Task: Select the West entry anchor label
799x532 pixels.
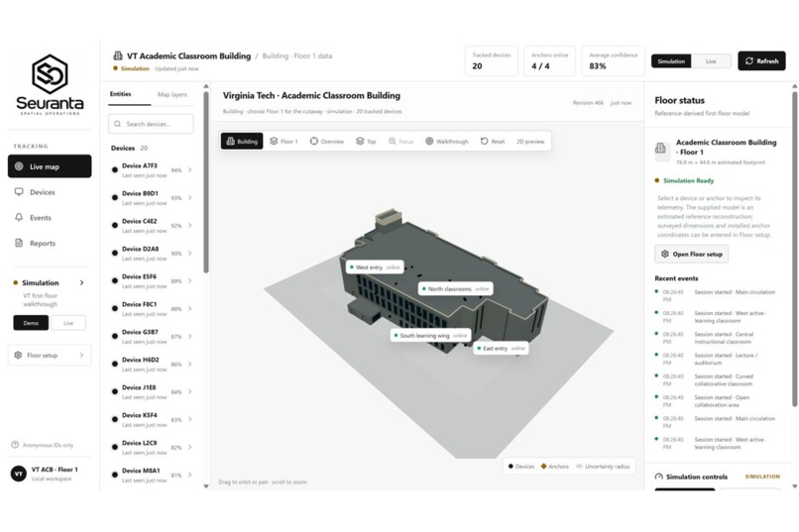Action: click(375, 266)
